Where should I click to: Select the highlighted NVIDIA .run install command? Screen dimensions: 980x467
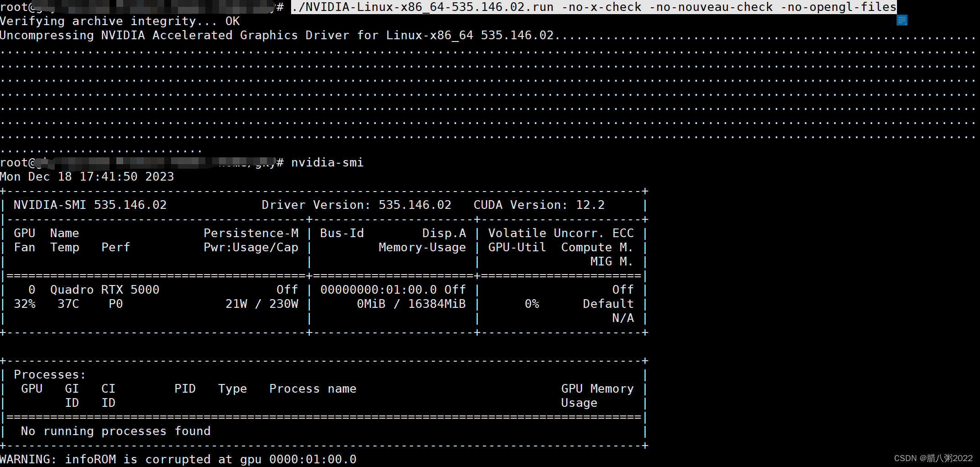[594, 7]
